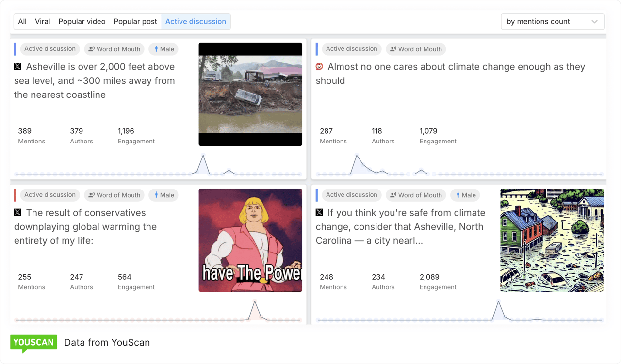Open the He-Man "have The Power" image
Screen dimensions: 621x364
pos(250,240)
